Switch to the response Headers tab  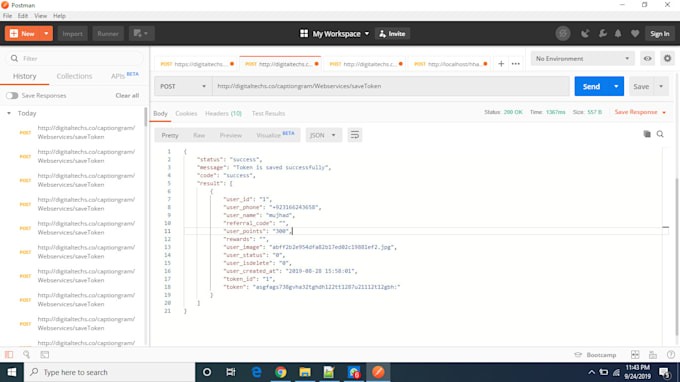pos(223,113)
